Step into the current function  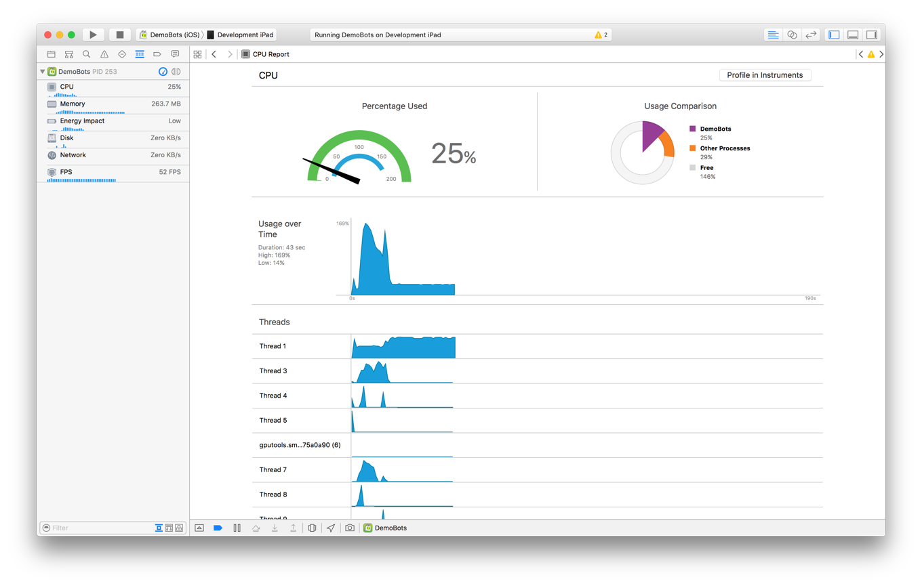(x=275, y=528)
